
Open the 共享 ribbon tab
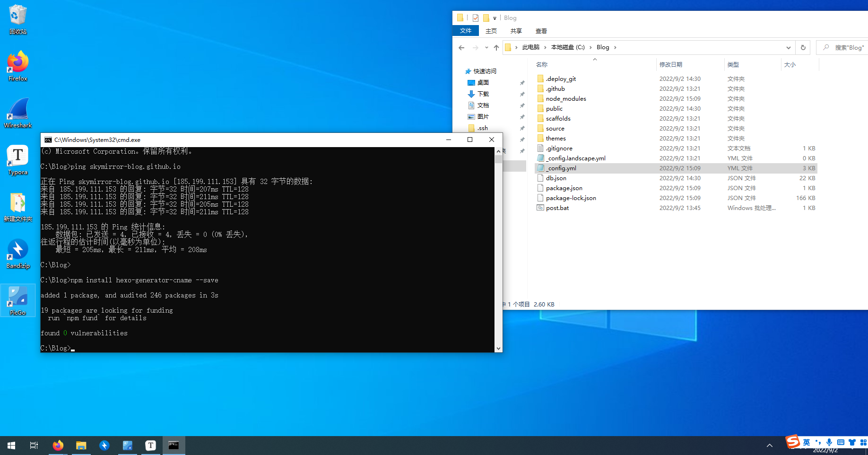coord(516,31)
